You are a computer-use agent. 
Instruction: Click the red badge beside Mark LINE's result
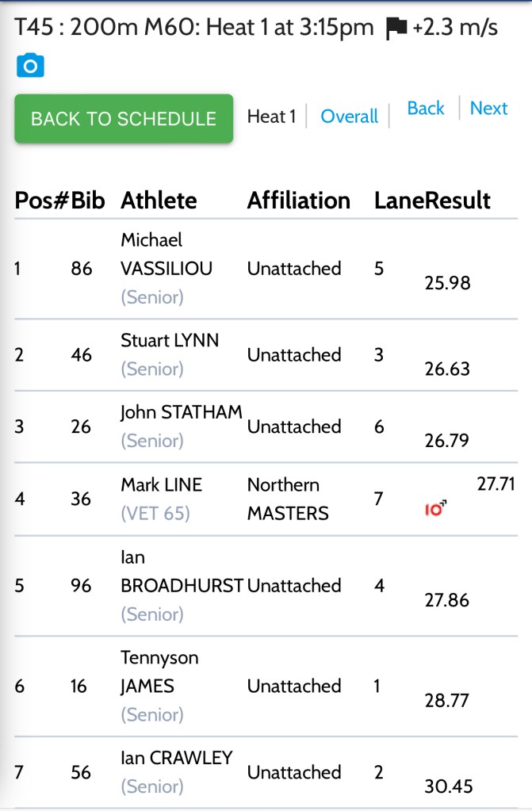tap(435, 509)
